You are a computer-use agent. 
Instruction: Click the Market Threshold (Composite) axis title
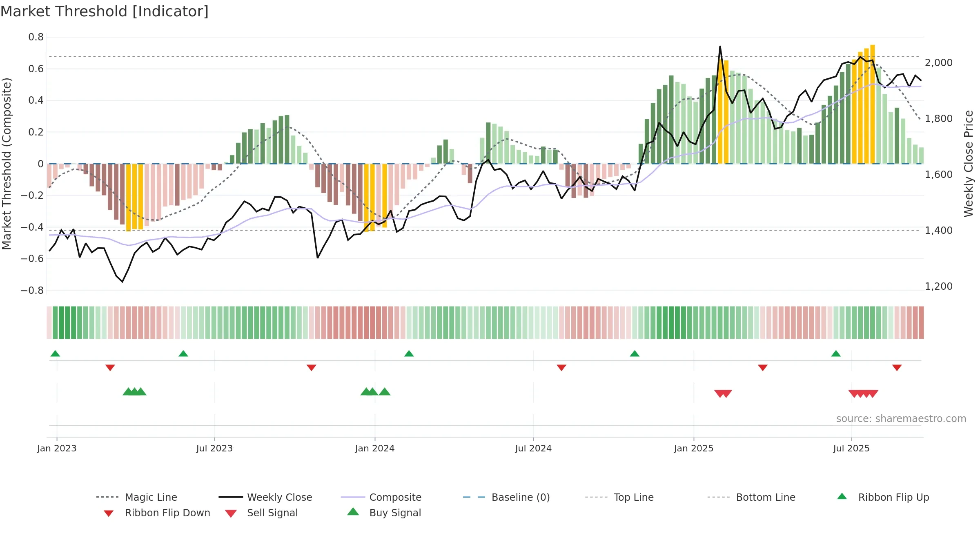[7, 164]
